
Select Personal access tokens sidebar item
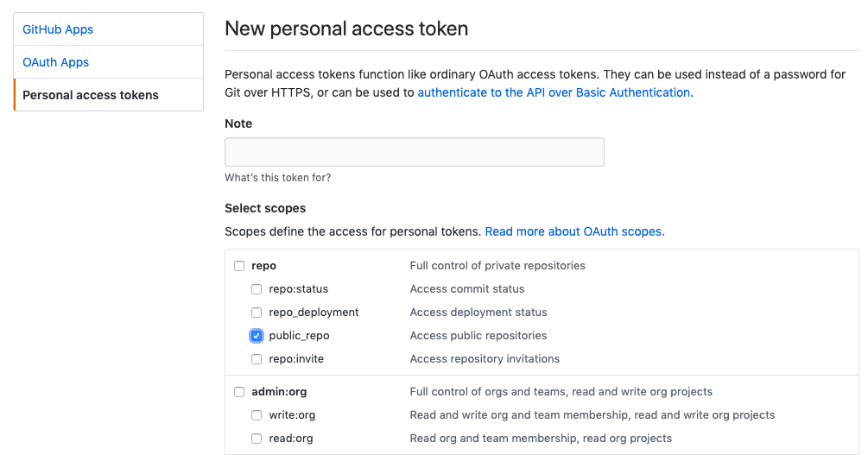click(x=91, y=95)
